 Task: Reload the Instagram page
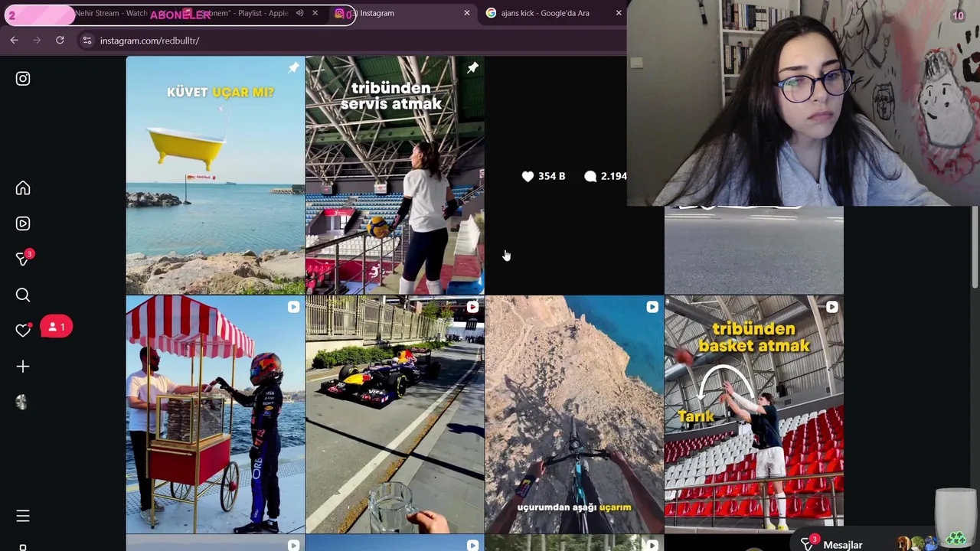point(60,41)
